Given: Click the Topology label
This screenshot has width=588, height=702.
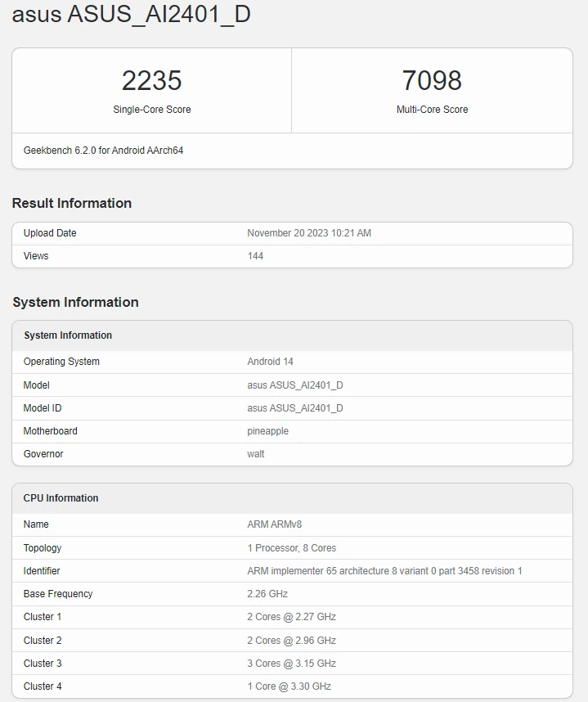Looking at the screenshot, I should (42, 548).
